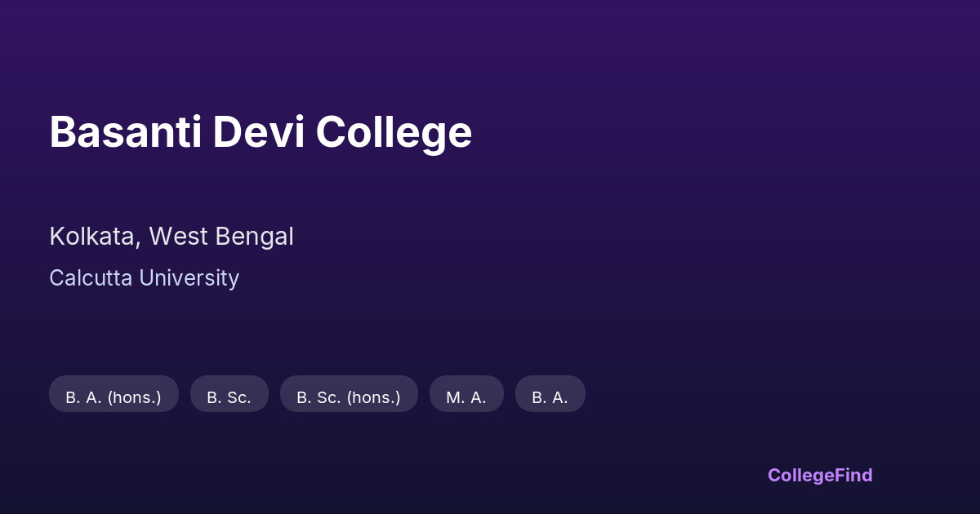Click "Find" in the CollegeFind logo

point(853,475)
